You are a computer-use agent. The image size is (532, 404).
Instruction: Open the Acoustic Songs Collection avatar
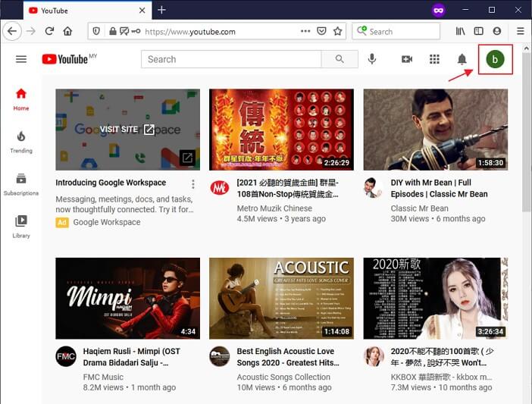point(220,356)
